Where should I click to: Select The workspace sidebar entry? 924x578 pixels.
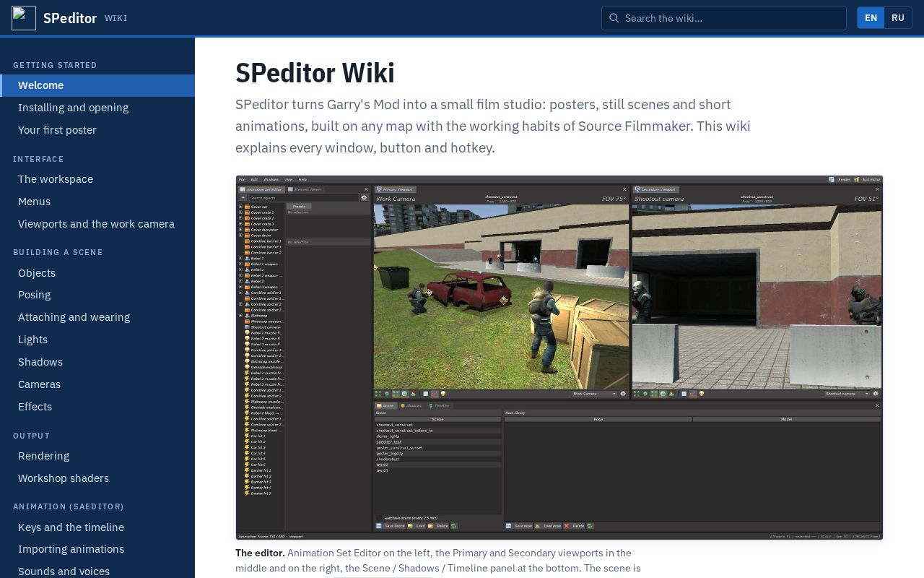97,179
